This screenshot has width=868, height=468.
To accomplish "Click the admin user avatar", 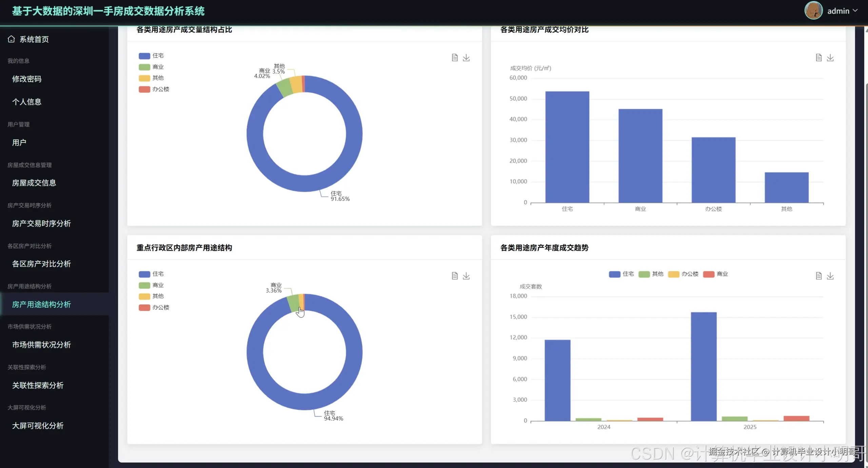I will 813,11.
